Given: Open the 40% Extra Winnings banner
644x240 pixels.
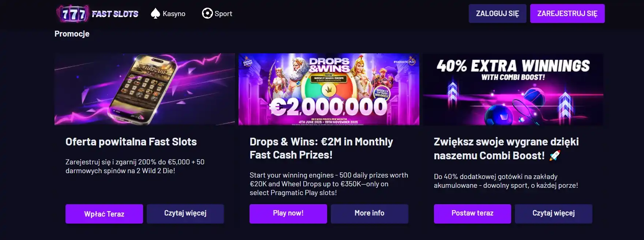Looking at the screenshot, I should (x=513, y=89).
